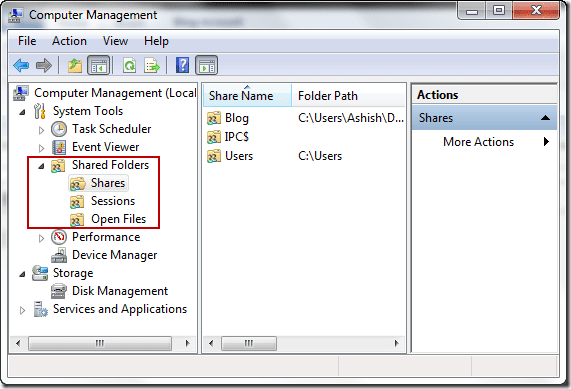Click the grey Forward arrow toolbar icon

(x=44, y=66)
